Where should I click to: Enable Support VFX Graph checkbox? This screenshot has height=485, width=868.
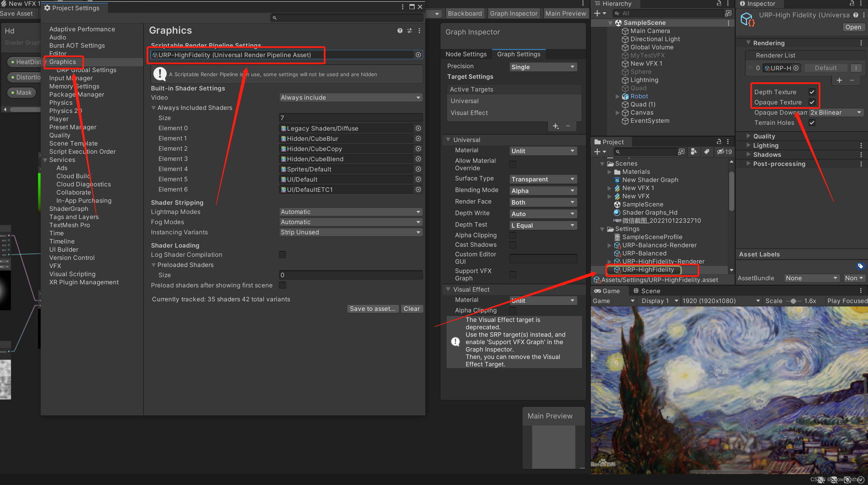tap(513, 274)
